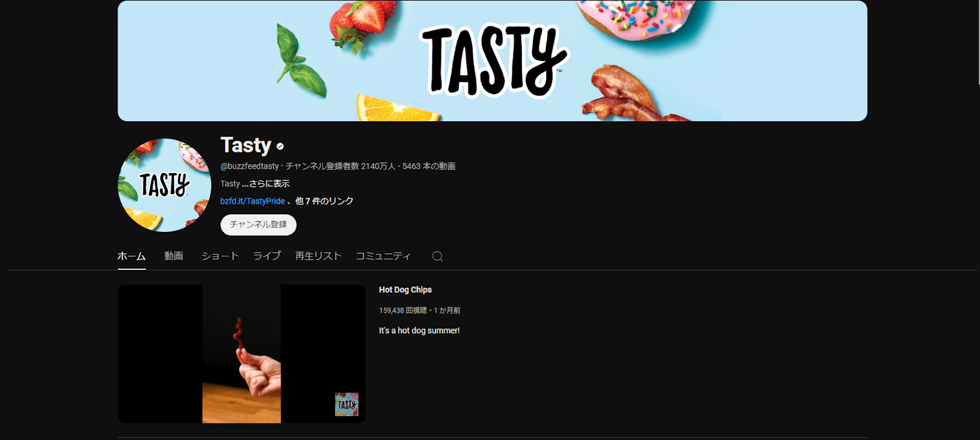Open the 再生リスト tab
The height and width of the screenshot is (440, 980).
point(318,256)
